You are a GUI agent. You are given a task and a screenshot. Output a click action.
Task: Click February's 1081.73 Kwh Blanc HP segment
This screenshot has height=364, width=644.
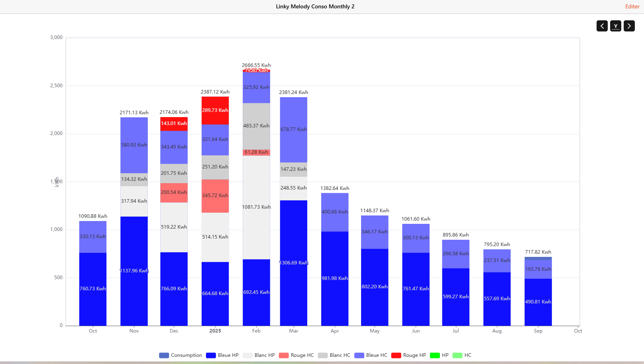tap(256, 207)
